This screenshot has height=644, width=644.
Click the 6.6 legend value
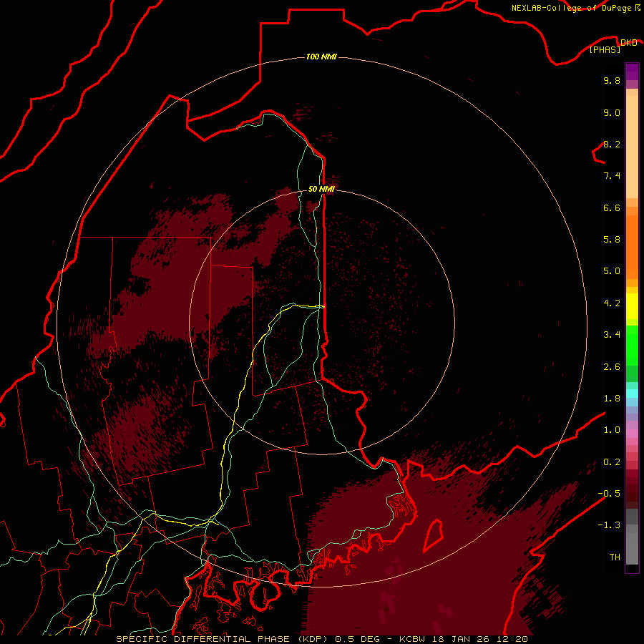(x=612, y=208)
